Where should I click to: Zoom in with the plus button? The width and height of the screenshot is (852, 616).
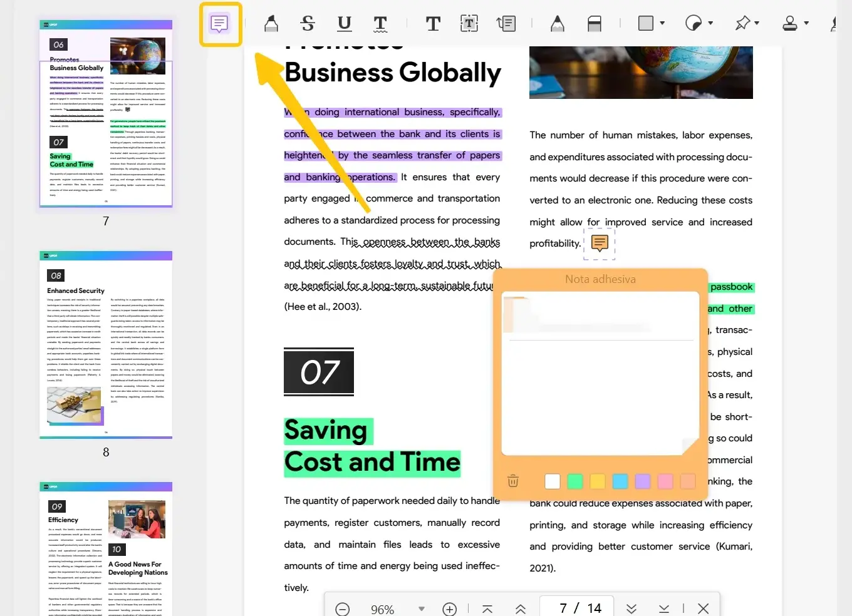pyautogui.click(x=449, y=609)
